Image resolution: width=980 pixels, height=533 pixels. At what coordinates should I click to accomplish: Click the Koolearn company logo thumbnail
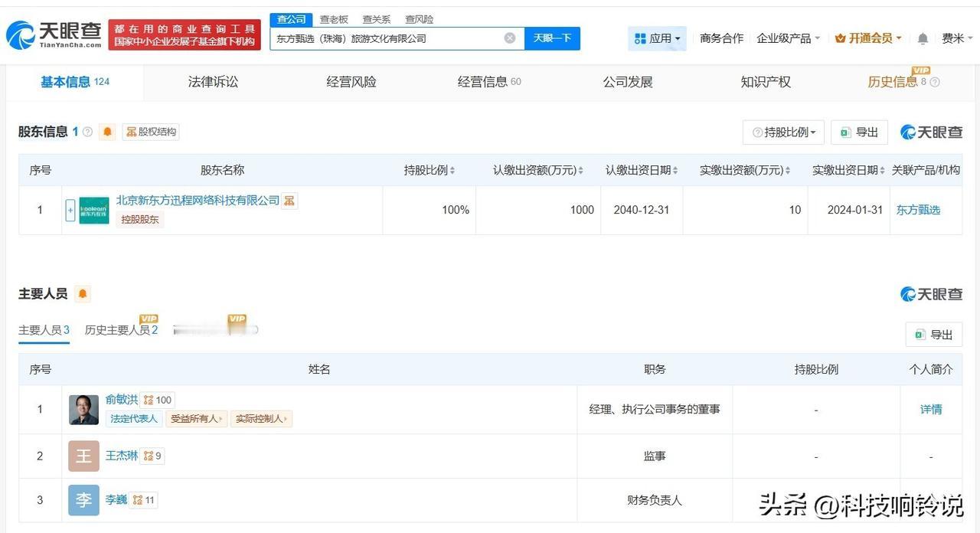tap(94, 210)
